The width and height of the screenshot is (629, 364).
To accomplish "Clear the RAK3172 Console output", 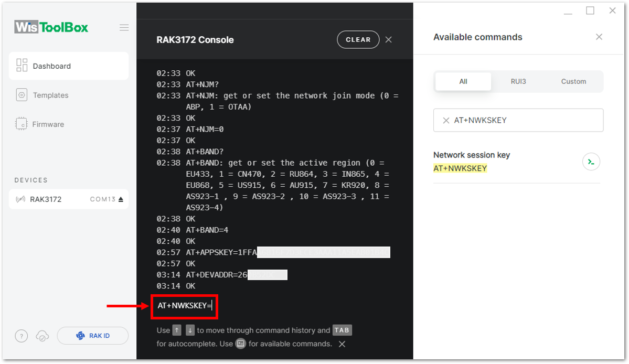I will [x=358, y=40].
